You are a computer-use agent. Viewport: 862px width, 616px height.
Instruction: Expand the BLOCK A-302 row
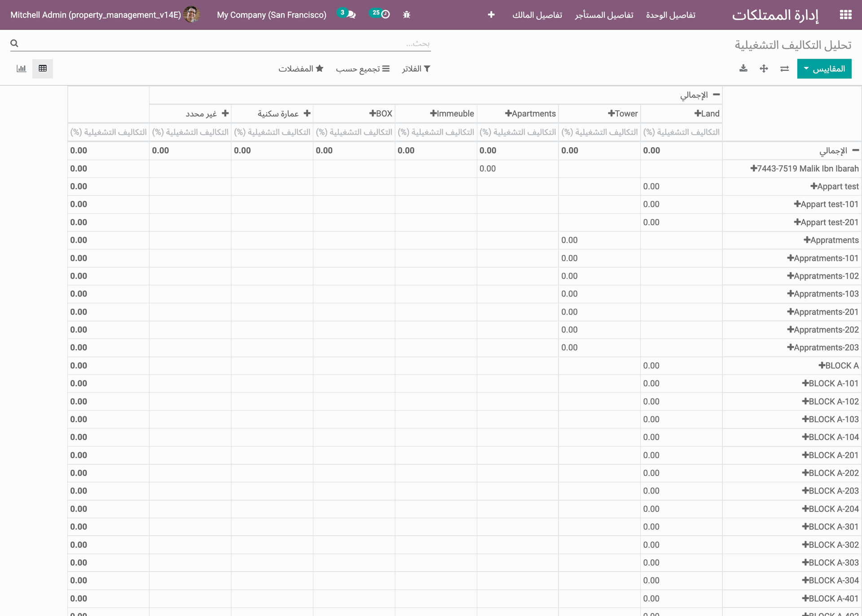tap(830, 545)
